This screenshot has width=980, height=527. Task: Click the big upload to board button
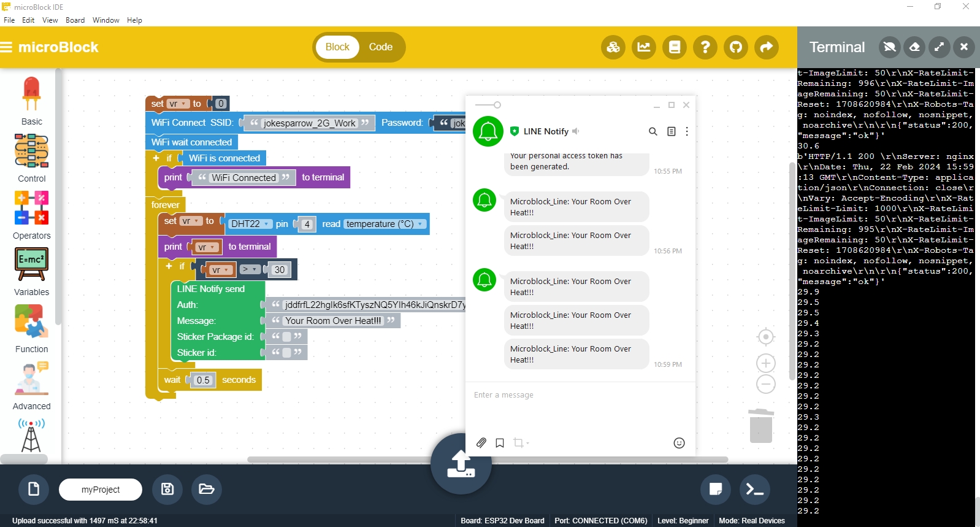pyautogui.click(x=461, y=464)
